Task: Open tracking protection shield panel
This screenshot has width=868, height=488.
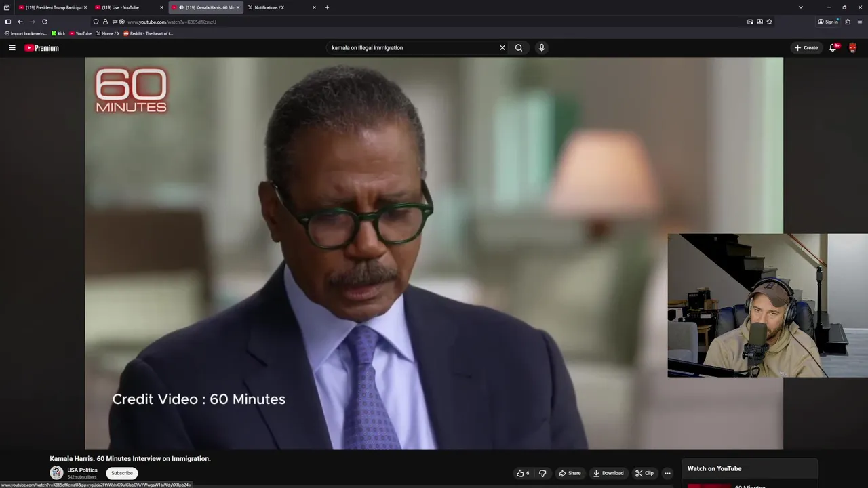Action: (x=96, y=22)
